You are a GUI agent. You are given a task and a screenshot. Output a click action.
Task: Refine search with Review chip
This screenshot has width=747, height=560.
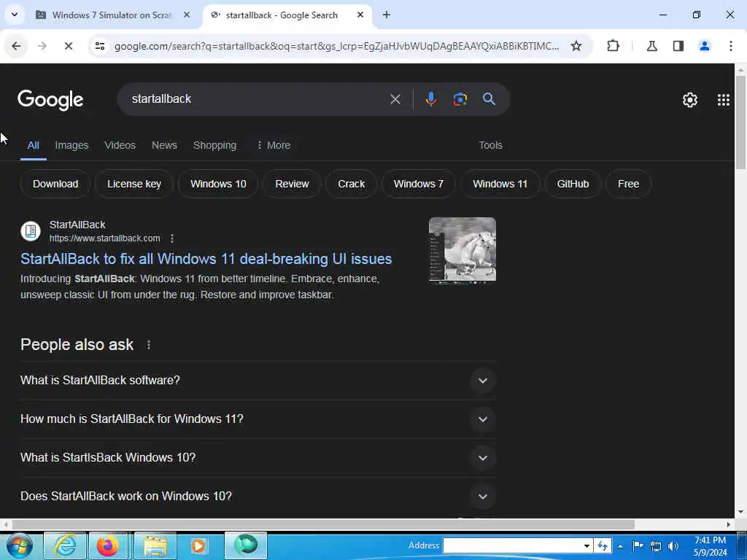point(292,184)
